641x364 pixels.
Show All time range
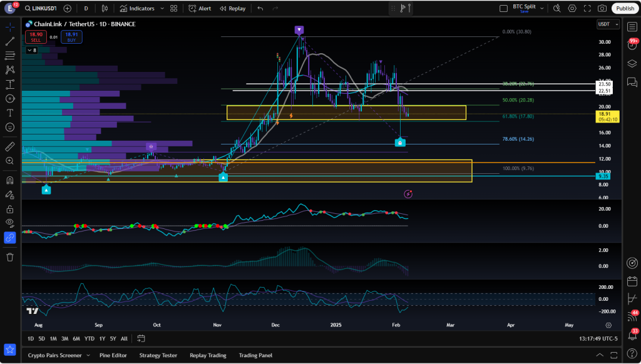click(125, 339)
